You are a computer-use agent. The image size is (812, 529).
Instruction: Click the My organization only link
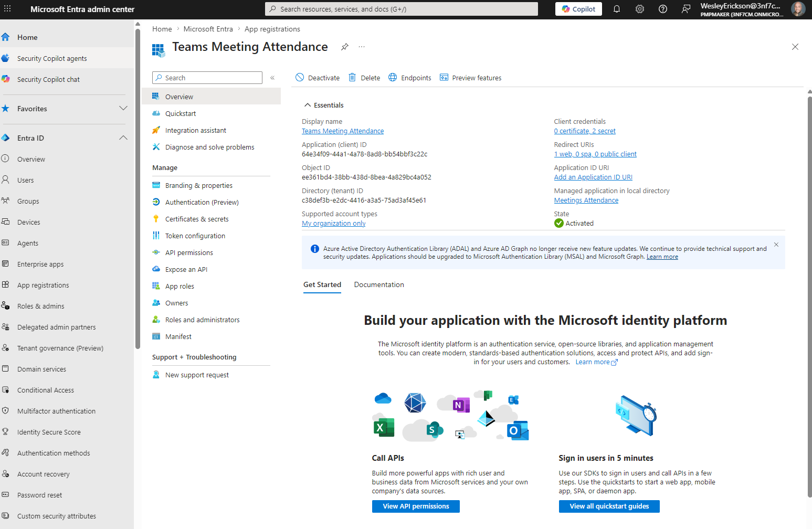point(334,224)
